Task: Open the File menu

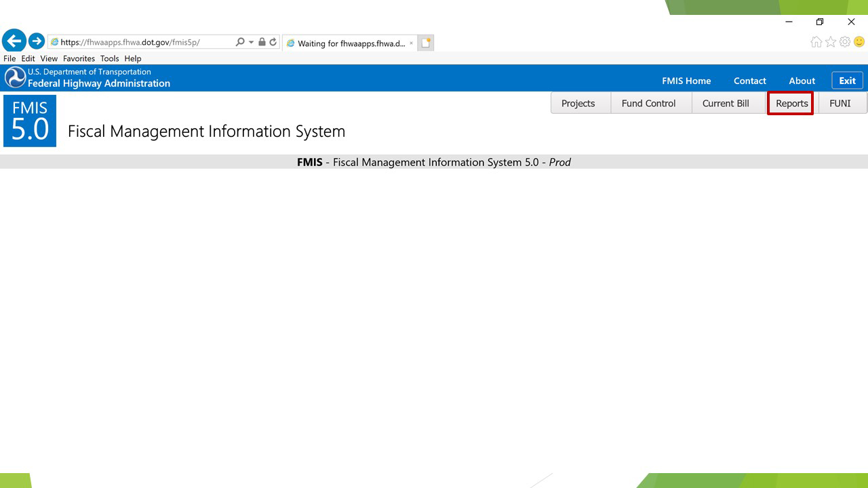Action: pyautogui.click(x=9, y=59)
